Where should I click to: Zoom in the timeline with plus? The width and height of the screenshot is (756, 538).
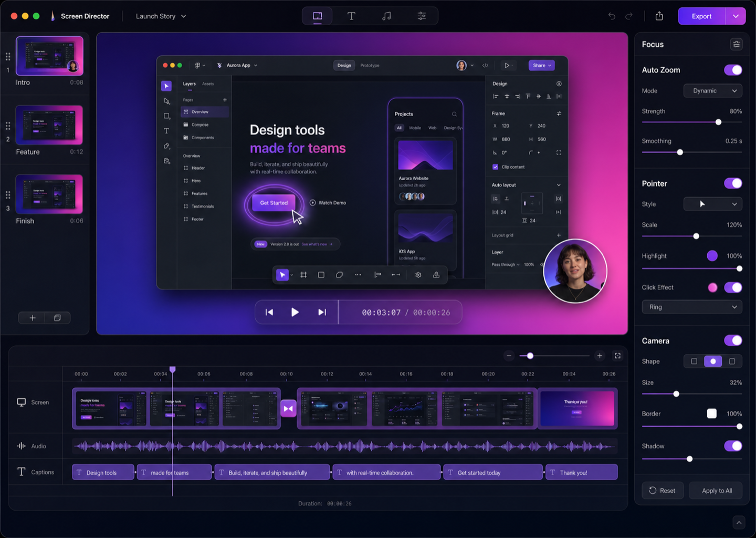click(600, 356)
